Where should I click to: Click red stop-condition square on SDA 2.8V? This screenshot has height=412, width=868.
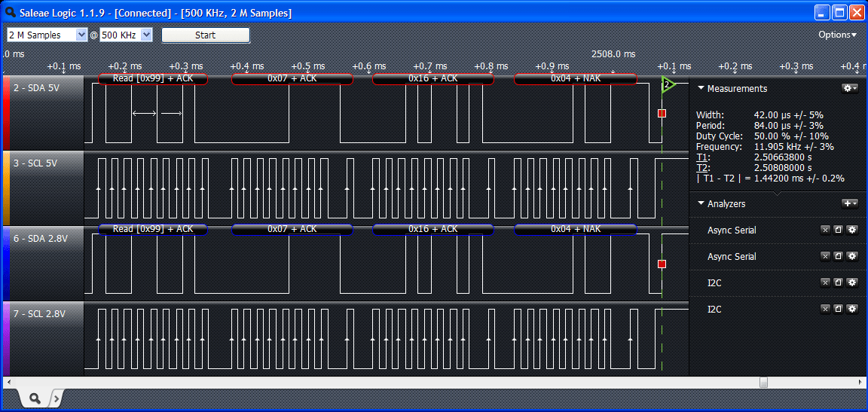(x=662, y=264)
